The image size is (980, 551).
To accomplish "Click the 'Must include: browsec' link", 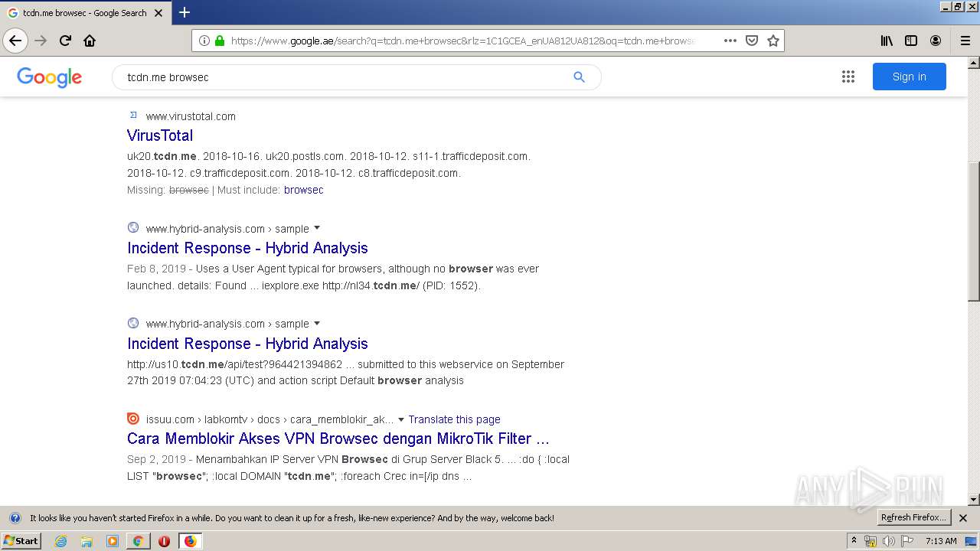I will (303, 190).
